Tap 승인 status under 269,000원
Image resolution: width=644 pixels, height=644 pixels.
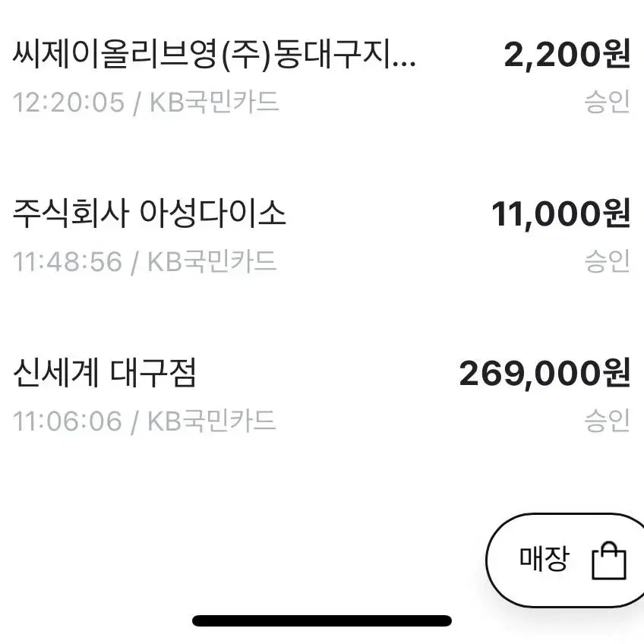607,421
